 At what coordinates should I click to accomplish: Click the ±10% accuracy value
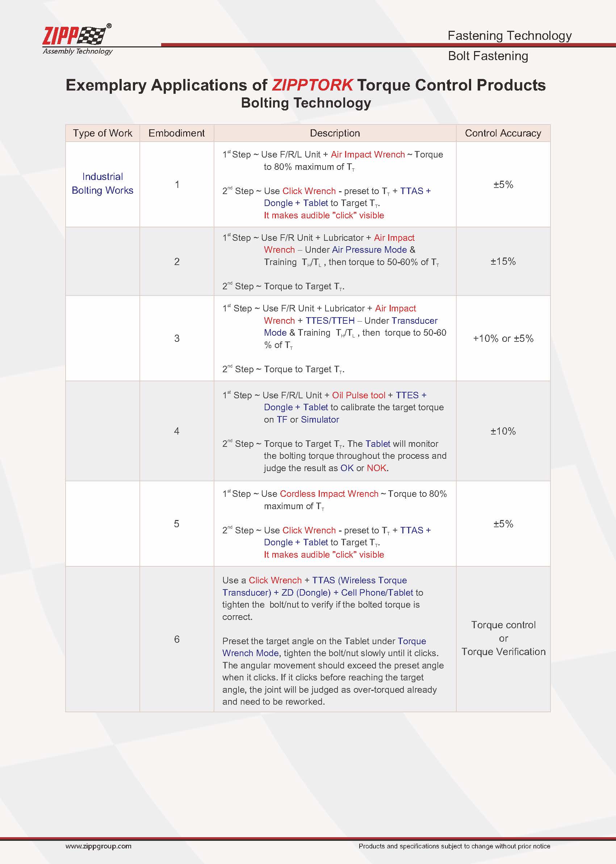pyautogui.click(x=503, y=431)
